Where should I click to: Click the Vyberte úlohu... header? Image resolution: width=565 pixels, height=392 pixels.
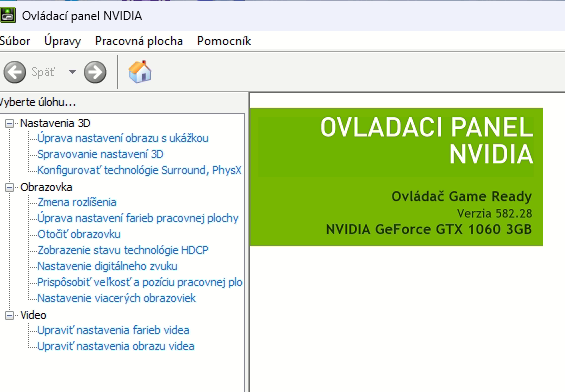pyautogui.click(x=38, y=102)
